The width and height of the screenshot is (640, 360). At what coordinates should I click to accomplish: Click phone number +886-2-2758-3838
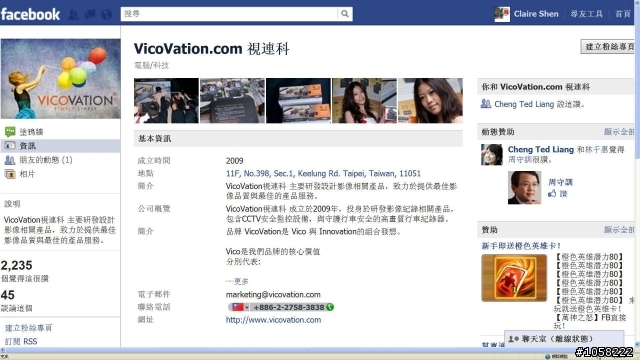tap(289, 307)
